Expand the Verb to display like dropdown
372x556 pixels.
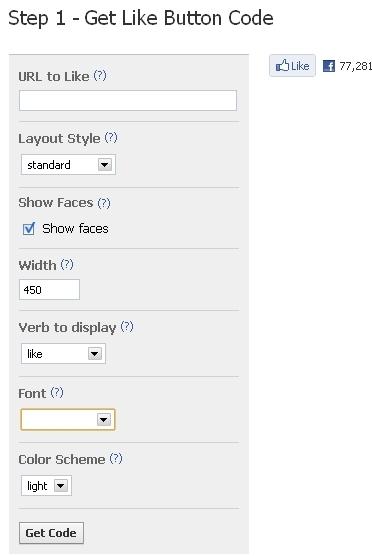(63, 354)
